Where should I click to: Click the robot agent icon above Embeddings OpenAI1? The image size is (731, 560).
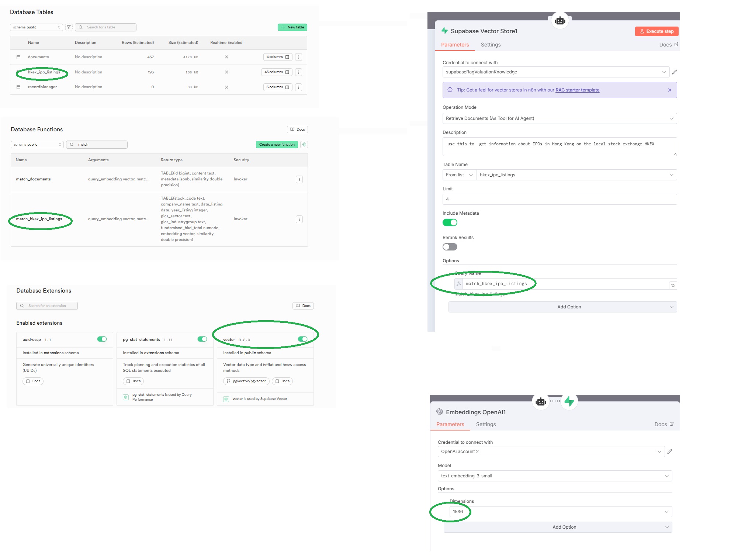click(541, 402)
